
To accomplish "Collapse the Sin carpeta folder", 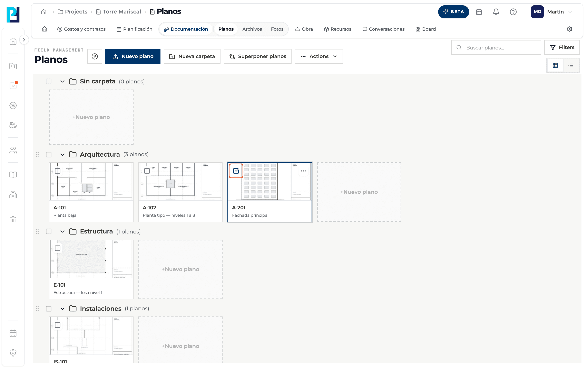I will coord(62,81).
